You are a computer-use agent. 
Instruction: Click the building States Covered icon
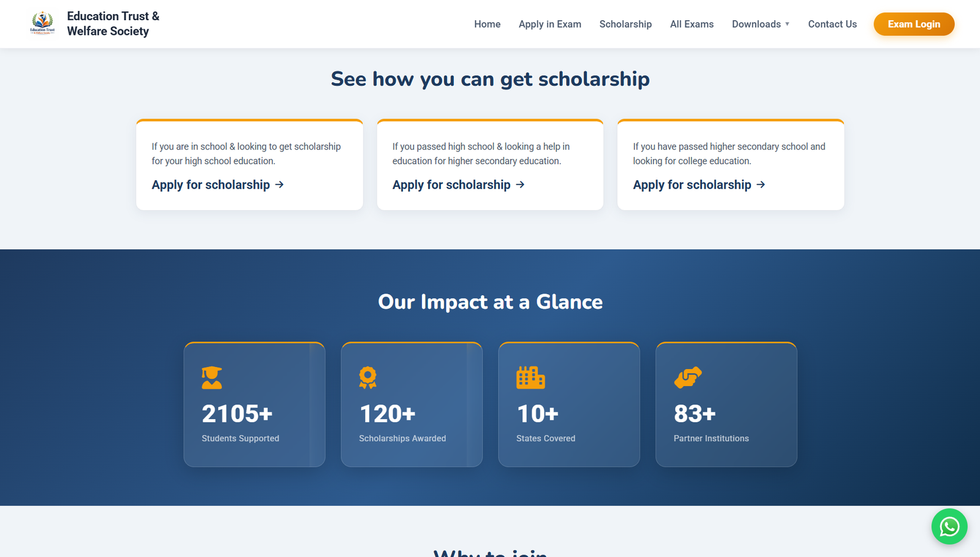coord(530,377)
